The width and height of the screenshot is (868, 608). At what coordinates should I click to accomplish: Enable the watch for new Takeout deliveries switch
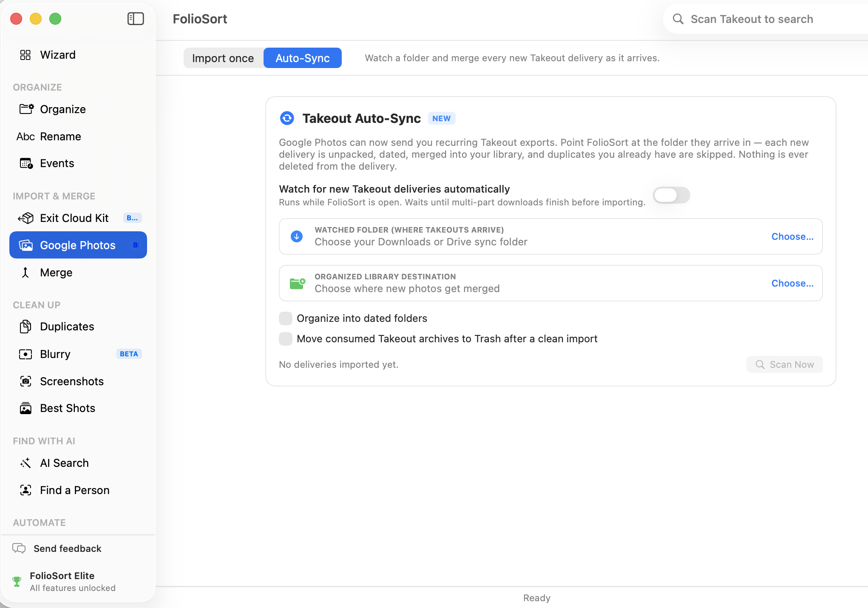coord(672,195)
